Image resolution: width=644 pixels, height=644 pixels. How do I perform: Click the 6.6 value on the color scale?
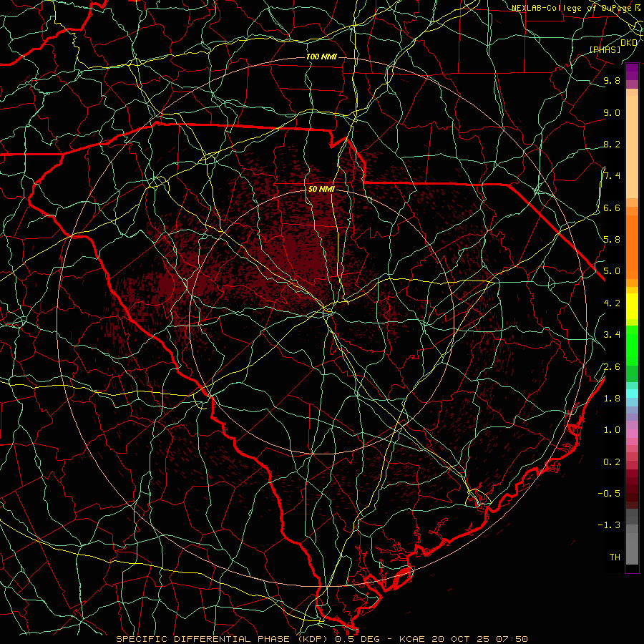click(x=612, y=208)
